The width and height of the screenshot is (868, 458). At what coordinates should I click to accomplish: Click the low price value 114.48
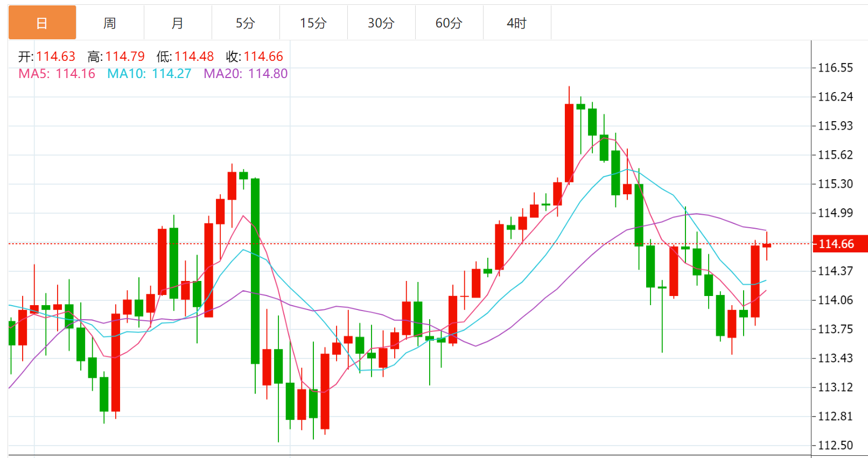coord(194,57)
